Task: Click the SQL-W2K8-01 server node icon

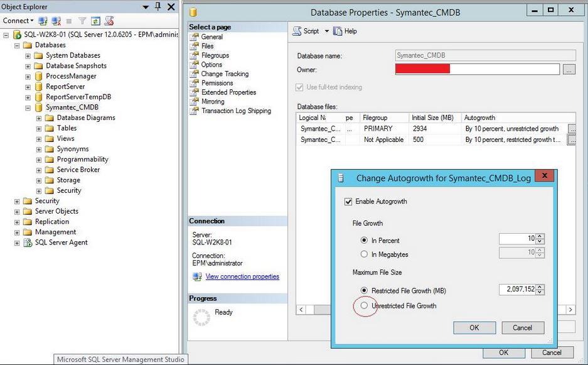Action: click(17, 35)
